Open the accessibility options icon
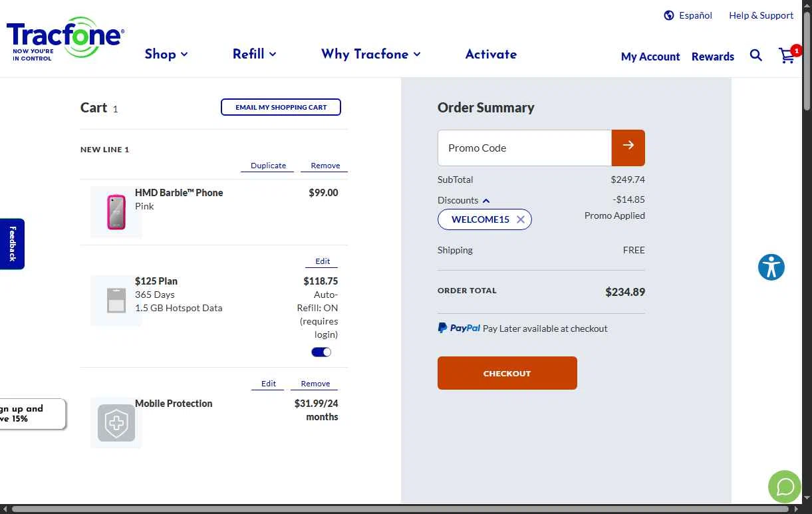Screen dimensions: 812x514 [771, 267]
